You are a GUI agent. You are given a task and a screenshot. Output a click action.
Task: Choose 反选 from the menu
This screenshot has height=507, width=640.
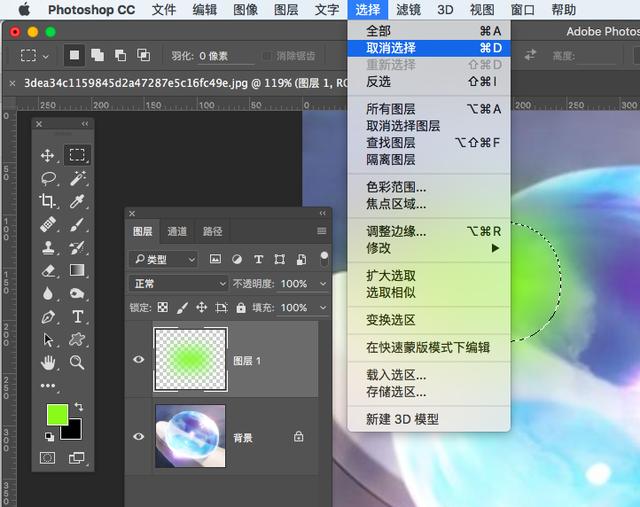coord(429,82)
